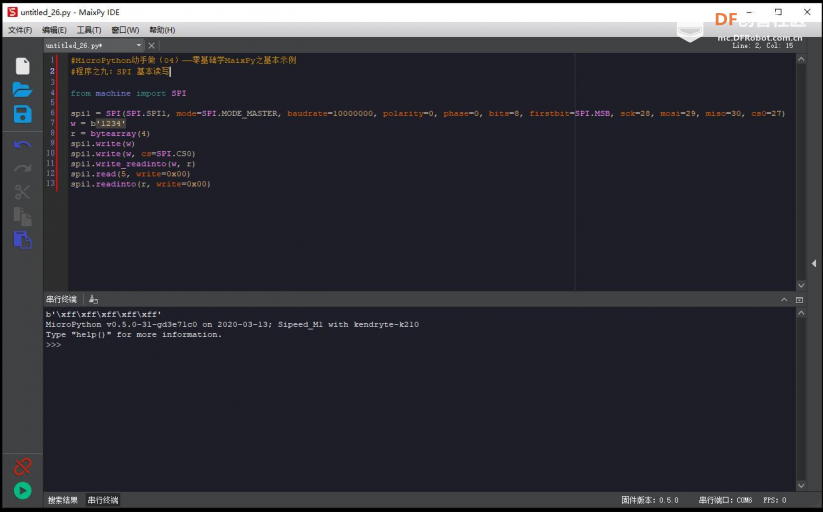823x512 pixels.
Task: Click the MicroPython v0.5.0 version line in terminal
Action: click(x=232, y=325)
